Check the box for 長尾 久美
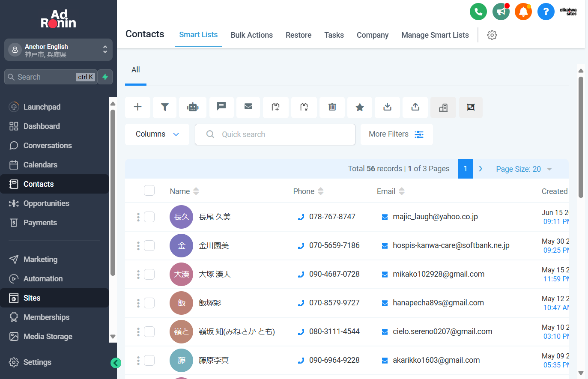This screenshot has height=379, width=588. pyautogui.click(x=149, y=217)
